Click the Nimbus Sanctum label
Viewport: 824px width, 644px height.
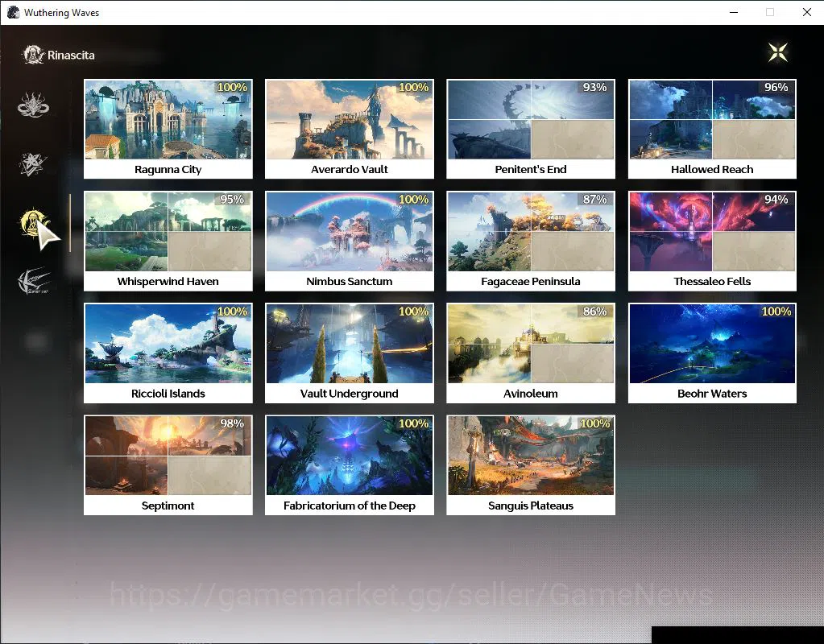tap(350, 281)
